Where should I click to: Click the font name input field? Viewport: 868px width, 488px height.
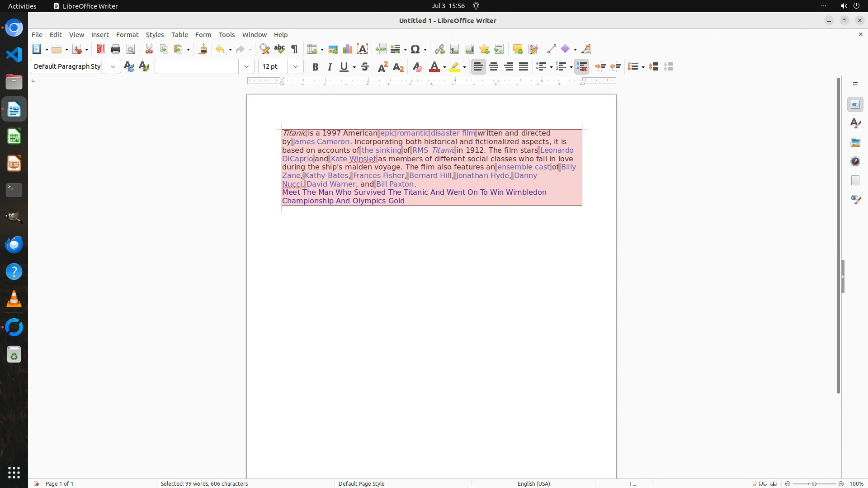point(197,67)
